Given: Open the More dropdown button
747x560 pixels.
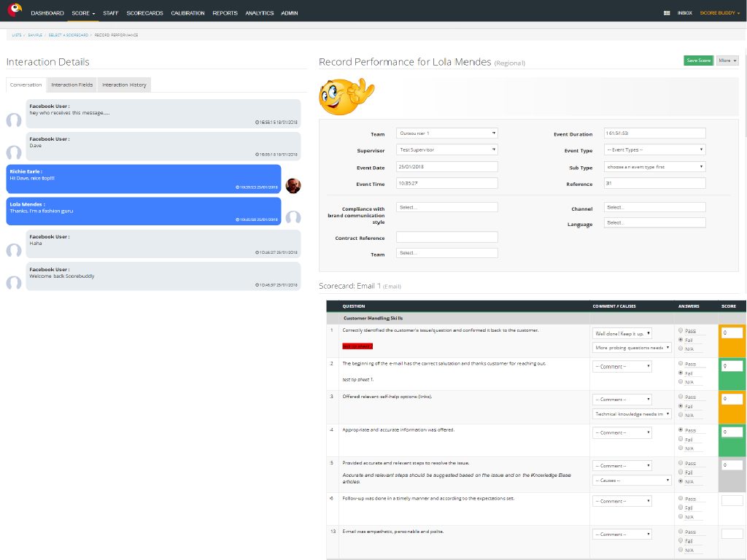Looking at the screenshot, I should point(727,61).
